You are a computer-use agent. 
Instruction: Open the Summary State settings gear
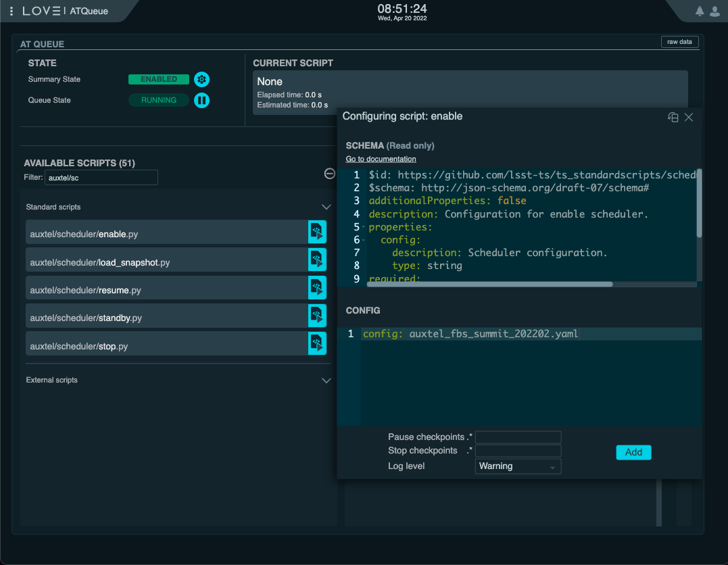pyautogui.click(x=201, y=79)
